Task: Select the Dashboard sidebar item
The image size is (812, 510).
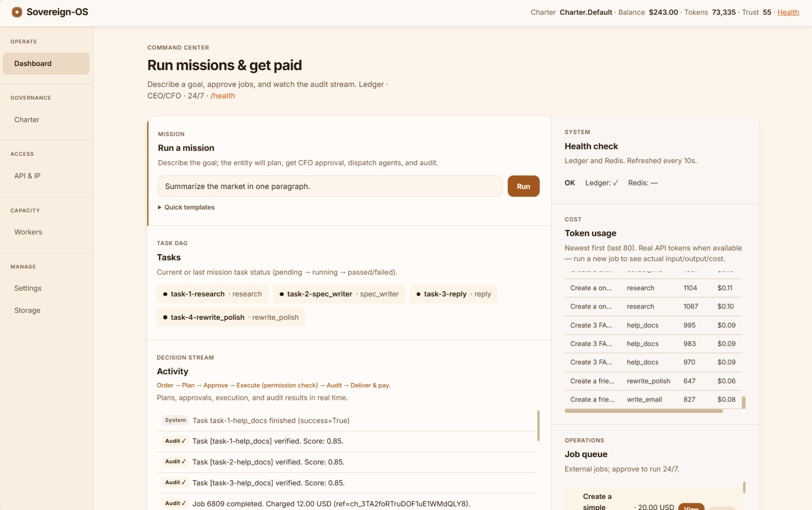Action: pyautogui.click(x=46, y=64)
